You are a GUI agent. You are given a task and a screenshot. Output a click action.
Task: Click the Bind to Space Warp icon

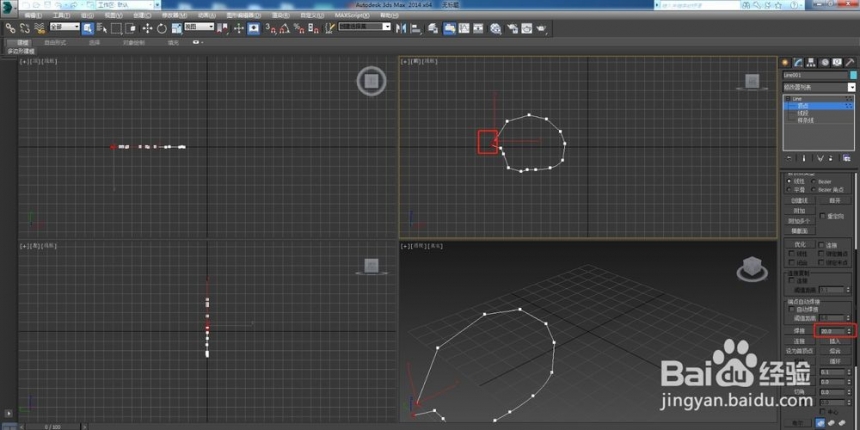click(x=39, y=28)
